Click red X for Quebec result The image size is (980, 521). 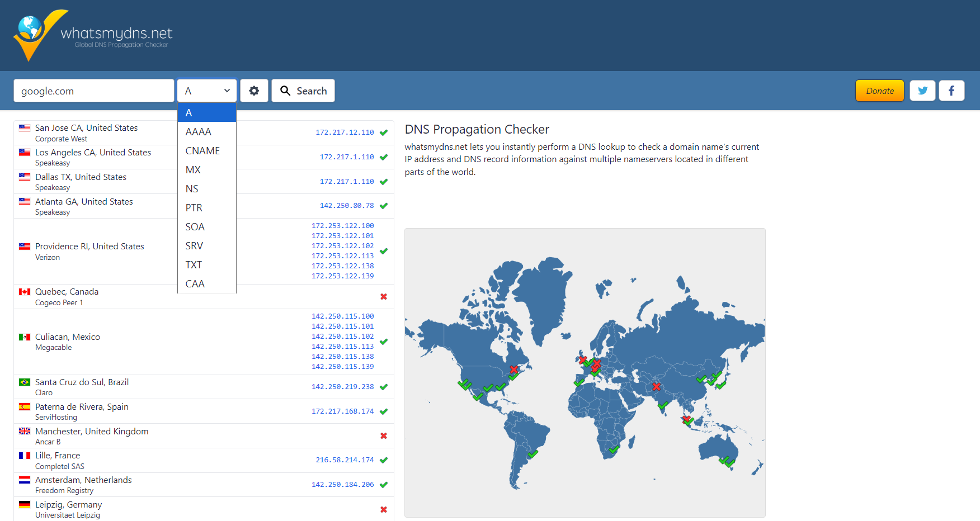pyautogui.click(x=384, y=297)
